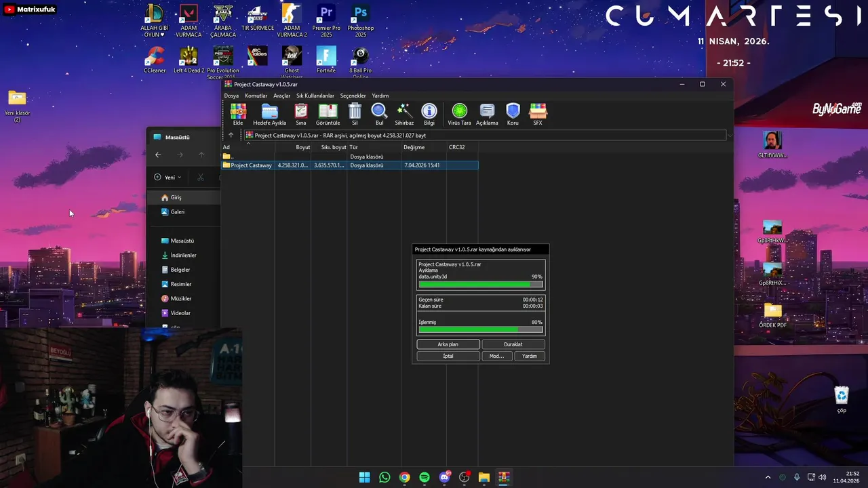The width and height of the screenshot is (868, 488).
Task: Select Giriş in File Explorer sidebar
Action: (x=184, y=197)
